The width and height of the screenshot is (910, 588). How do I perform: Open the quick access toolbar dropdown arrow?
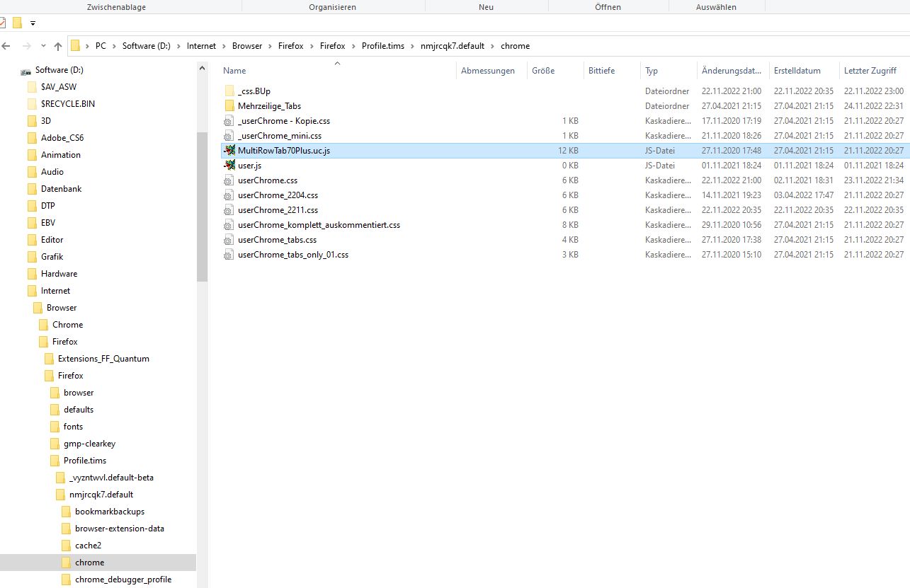pyautogui.click(x=33, y=23)
